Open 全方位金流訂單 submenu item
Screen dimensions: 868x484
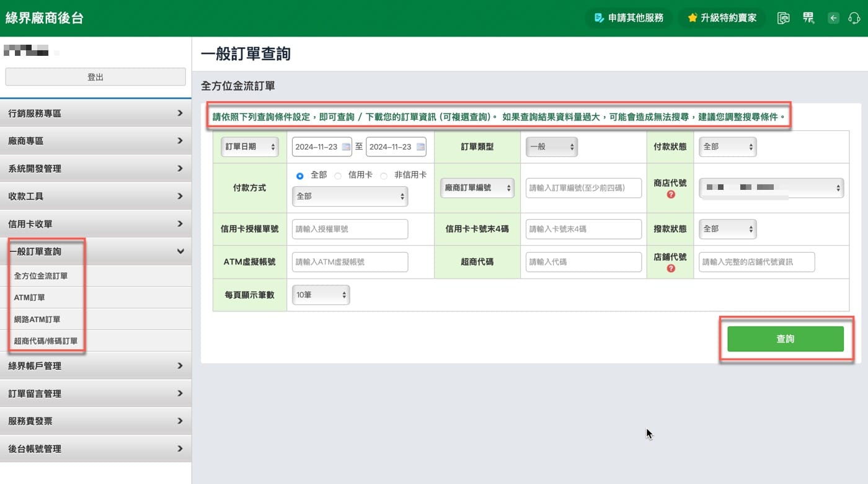coord(41,276)
